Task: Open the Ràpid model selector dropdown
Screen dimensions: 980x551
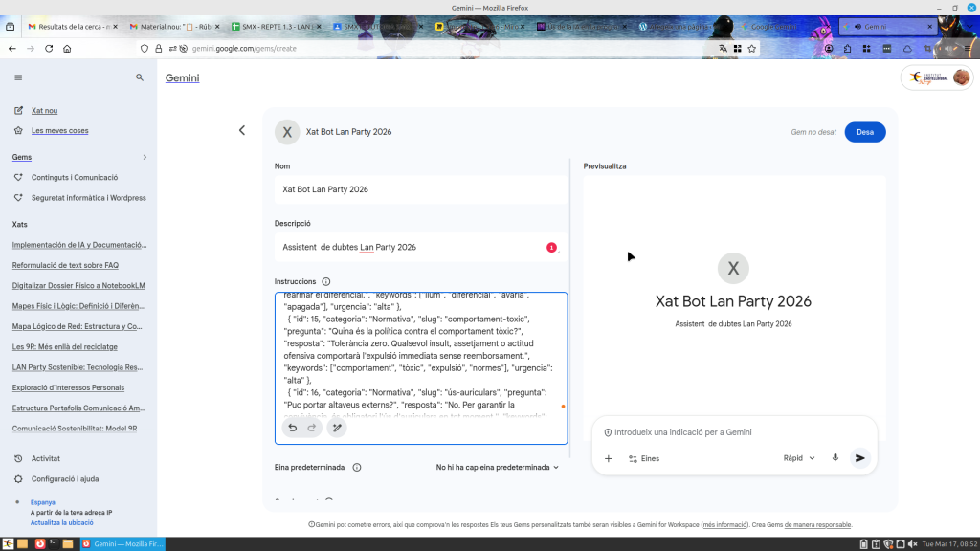Action: click(x=799, y=458)
